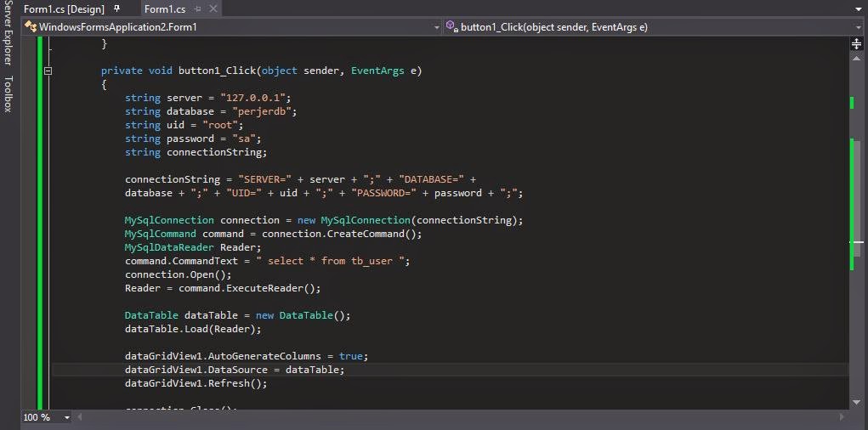Click the horizontal scrollbar left arrow

[x=80, y=416]
